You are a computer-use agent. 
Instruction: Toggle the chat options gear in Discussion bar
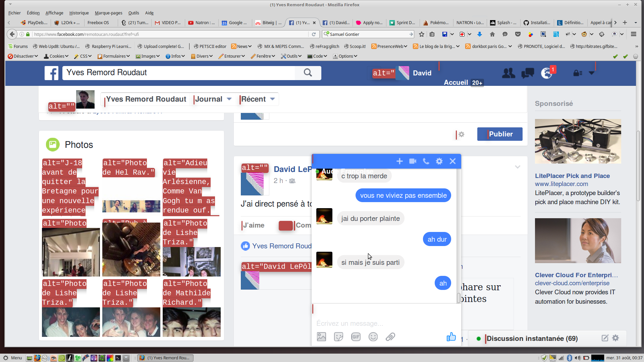[615, 338]
